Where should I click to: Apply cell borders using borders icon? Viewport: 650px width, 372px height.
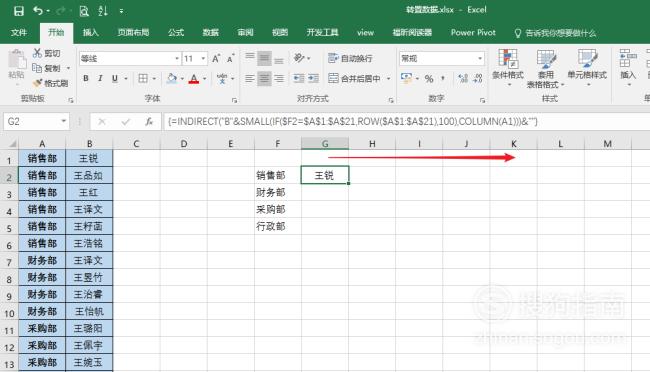tap(143, 78)
